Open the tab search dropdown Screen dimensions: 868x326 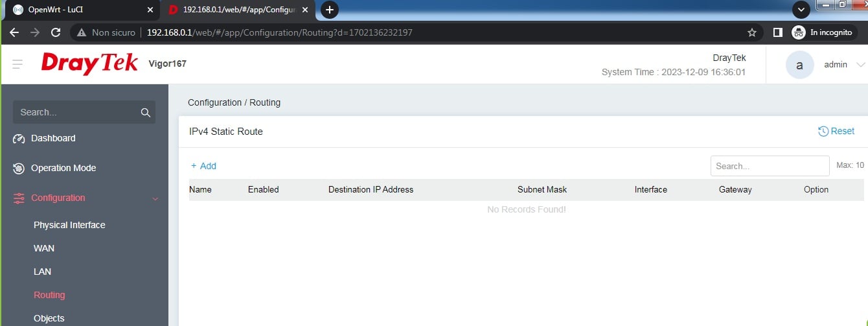coord(801,10)
